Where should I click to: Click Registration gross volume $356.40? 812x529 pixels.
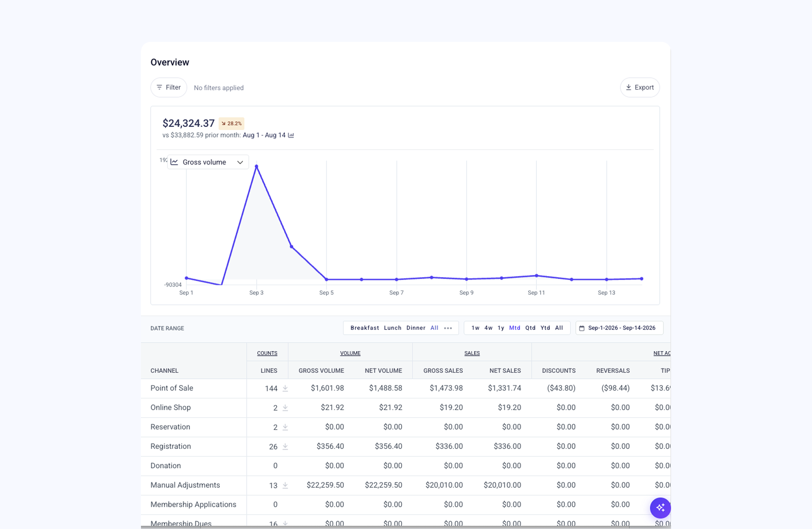click(330, 446)
